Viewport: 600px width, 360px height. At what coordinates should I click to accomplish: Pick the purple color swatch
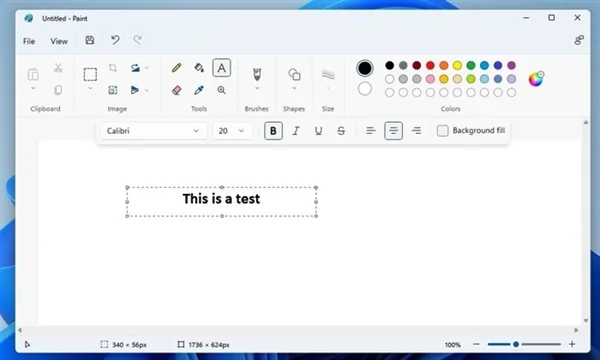[512, 65]
